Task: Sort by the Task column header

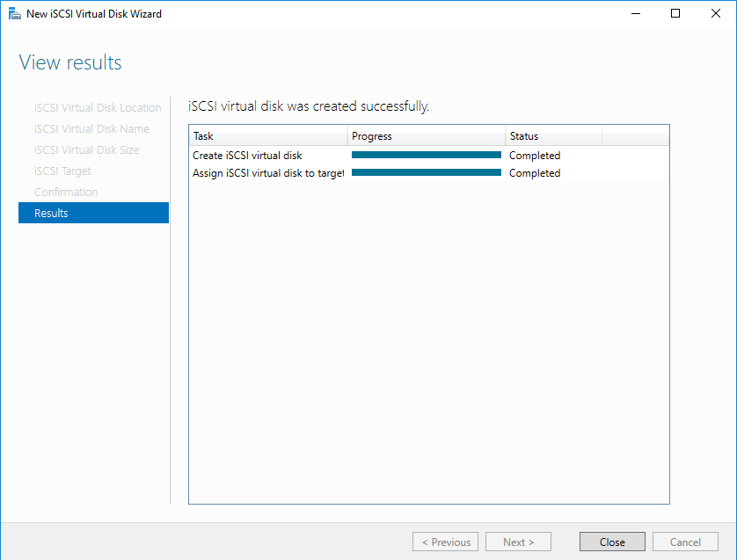Action: click(x=267, y=136)
